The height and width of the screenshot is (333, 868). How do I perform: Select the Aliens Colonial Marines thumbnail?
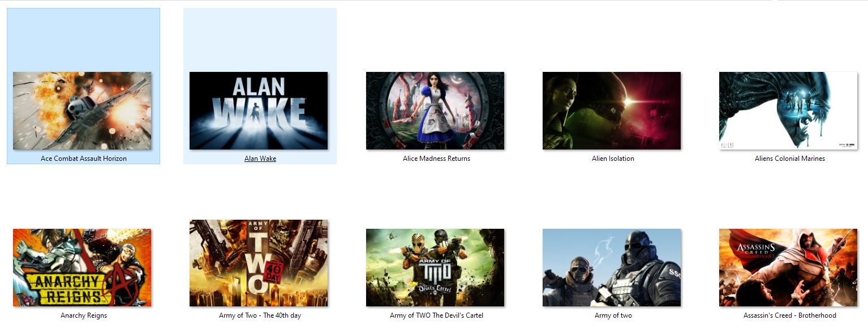coord(788,110)
